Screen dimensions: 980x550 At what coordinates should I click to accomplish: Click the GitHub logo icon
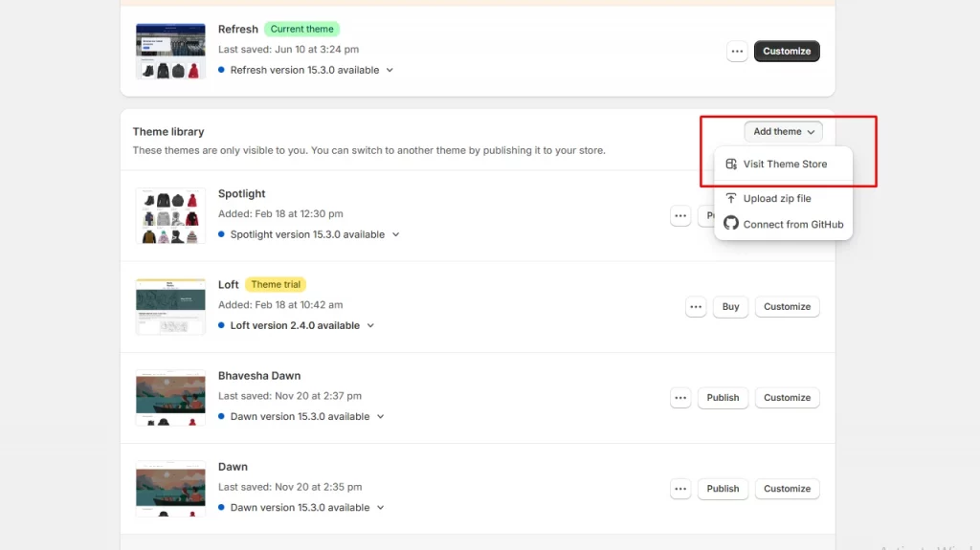730,224
